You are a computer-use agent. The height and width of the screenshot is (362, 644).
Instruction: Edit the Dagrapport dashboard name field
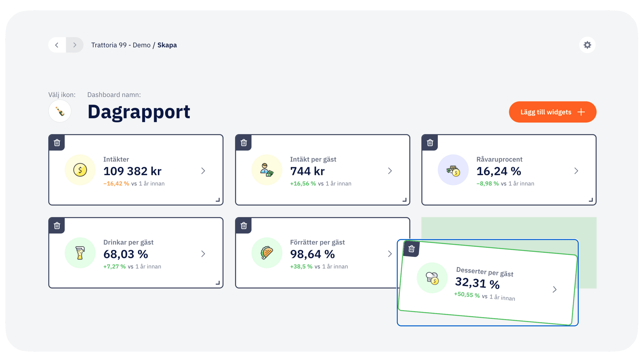[x=139, y=112]
